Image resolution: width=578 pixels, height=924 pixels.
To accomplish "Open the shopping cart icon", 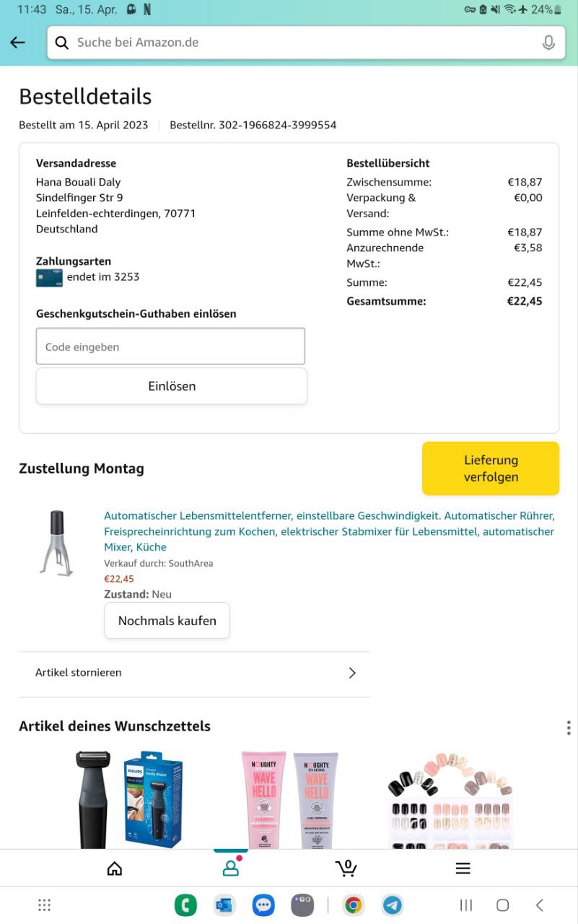I will pyautogui.click(x=346, y=868).
